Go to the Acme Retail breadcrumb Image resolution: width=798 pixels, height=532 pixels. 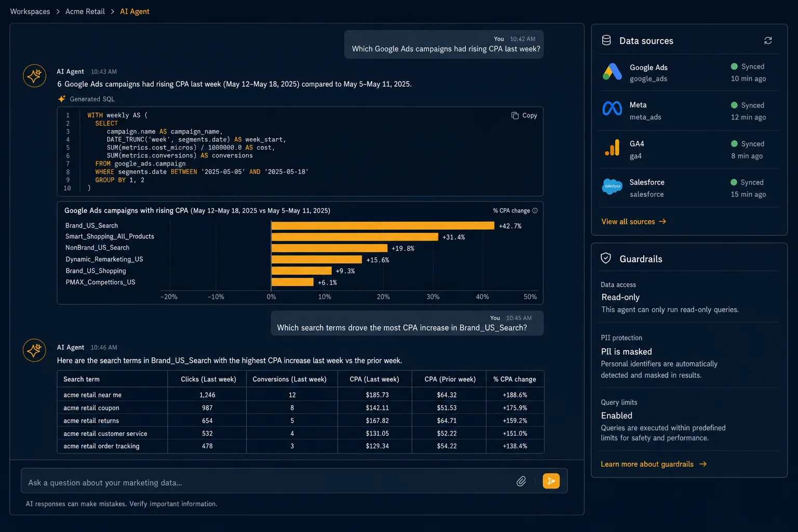click(x=85, y=11)
